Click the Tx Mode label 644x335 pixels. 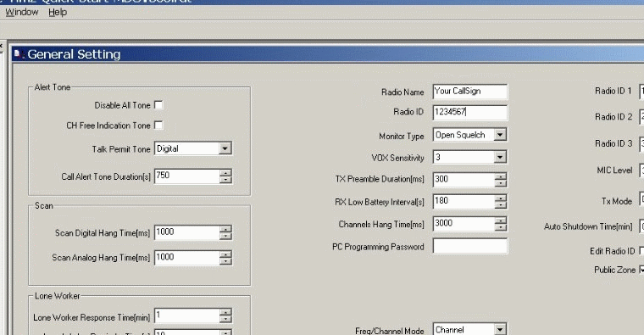coord(617,201)
